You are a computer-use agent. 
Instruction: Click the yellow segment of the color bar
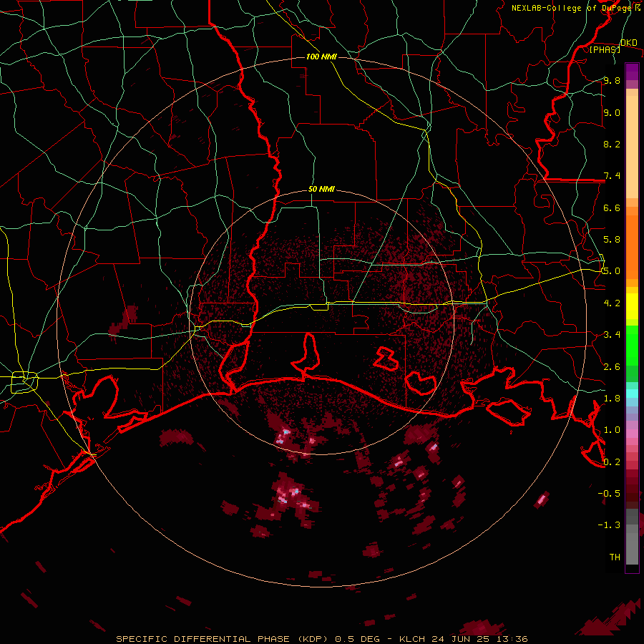pos(632,306)
